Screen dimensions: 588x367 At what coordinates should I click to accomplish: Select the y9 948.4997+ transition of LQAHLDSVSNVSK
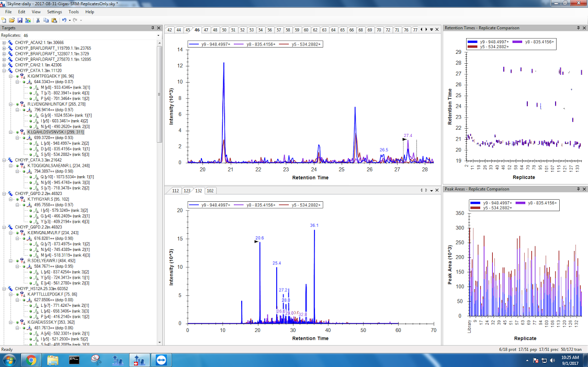(x=58, y=143)
